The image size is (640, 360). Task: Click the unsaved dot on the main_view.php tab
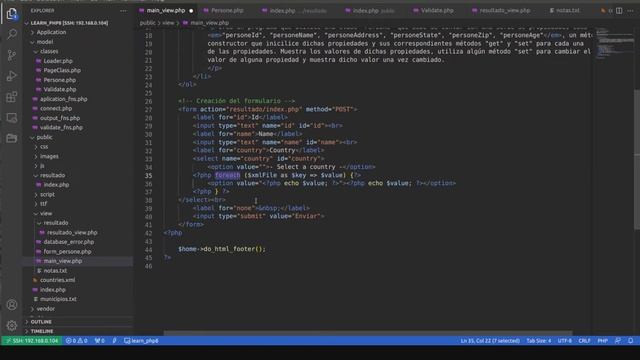pyautogui.click(x=191, y=11)
